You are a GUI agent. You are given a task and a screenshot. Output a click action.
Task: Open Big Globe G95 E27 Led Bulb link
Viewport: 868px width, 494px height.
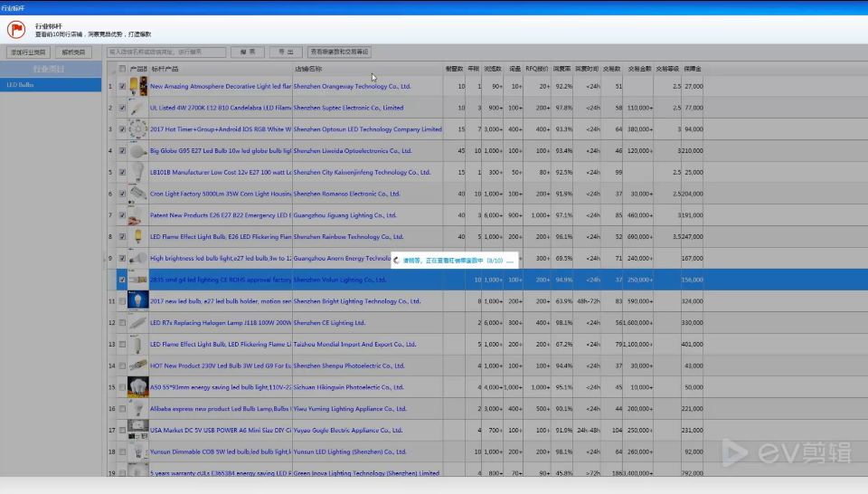221,150
